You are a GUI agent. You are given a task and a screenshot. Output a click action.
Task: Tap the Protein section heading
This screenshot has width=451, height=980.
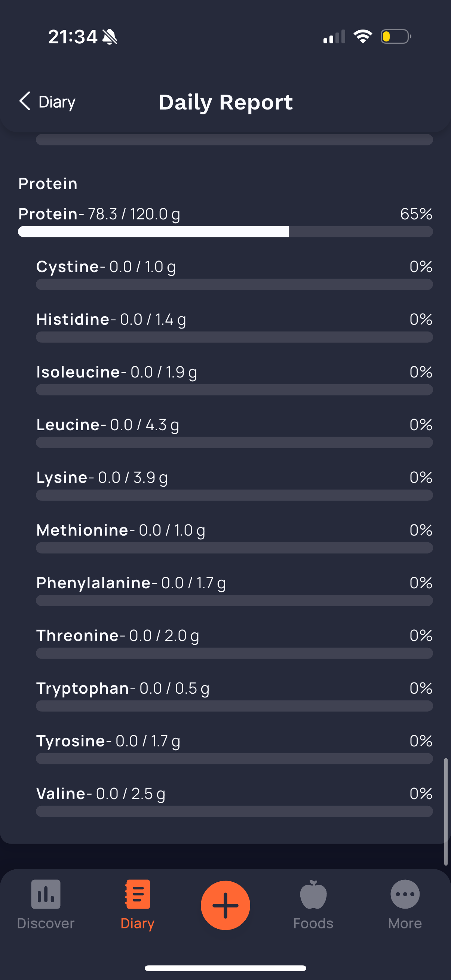pos(48,184)
